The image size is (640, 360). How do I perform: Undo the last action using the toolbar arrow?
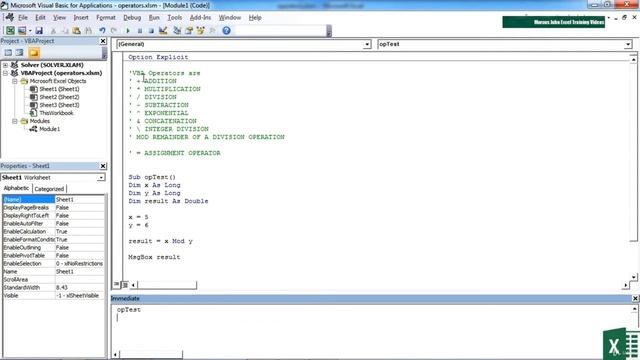[102, 31]
